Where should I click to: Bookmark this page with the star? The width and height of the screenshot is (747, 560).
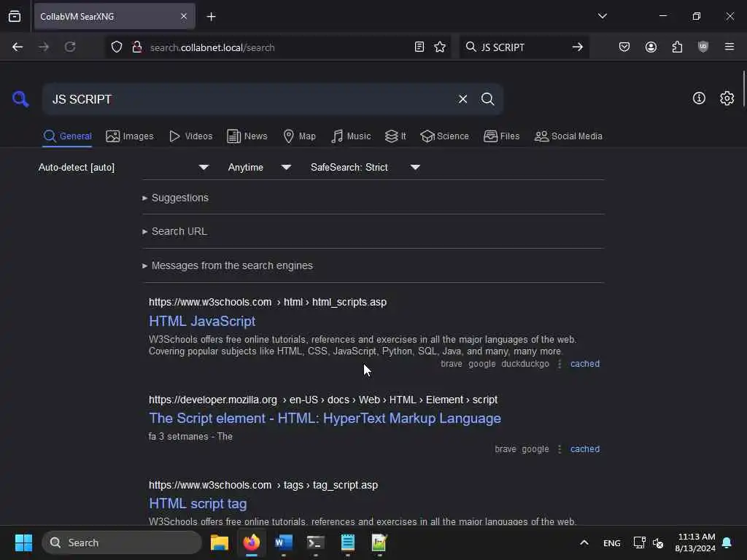tap(440, 47)
